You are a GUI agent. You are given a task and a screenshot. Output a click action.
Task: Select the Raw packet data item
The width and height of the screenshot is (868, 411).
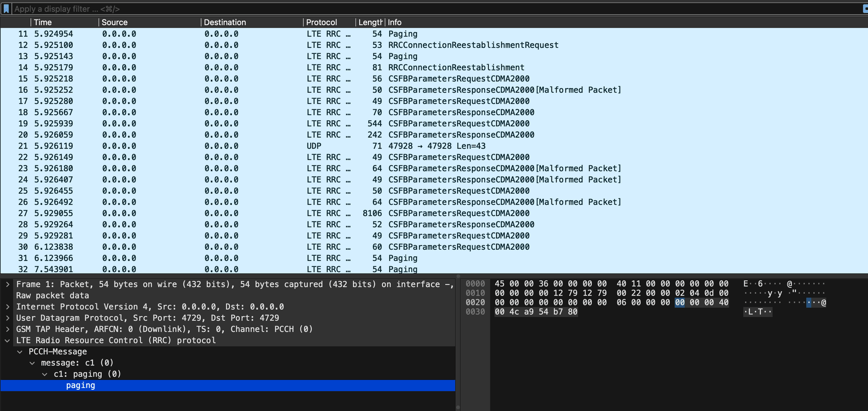point(52,295)
